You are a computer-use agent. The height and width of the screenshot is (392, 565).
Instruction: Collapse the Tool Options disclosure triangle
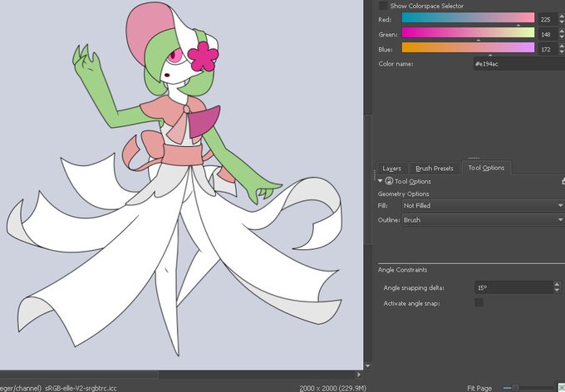click(381, 181)
